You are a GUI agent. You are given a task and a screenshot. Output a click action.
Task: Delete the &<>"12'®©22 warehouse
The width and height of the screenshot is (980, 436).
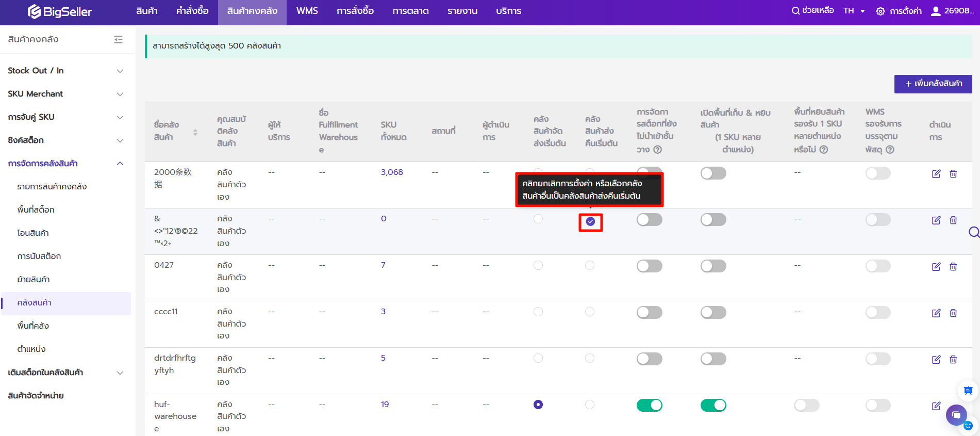tap(953, 220)
